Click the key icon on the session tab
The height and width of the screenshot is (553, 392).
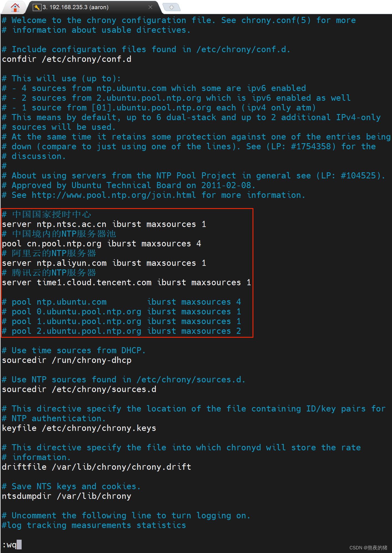37,7
